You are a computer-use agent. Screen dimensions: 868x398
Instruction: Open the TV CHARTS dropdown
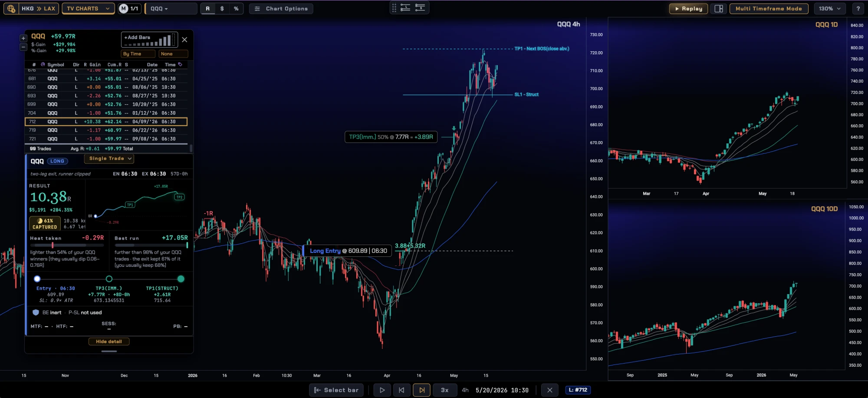(x=88, y=9)
